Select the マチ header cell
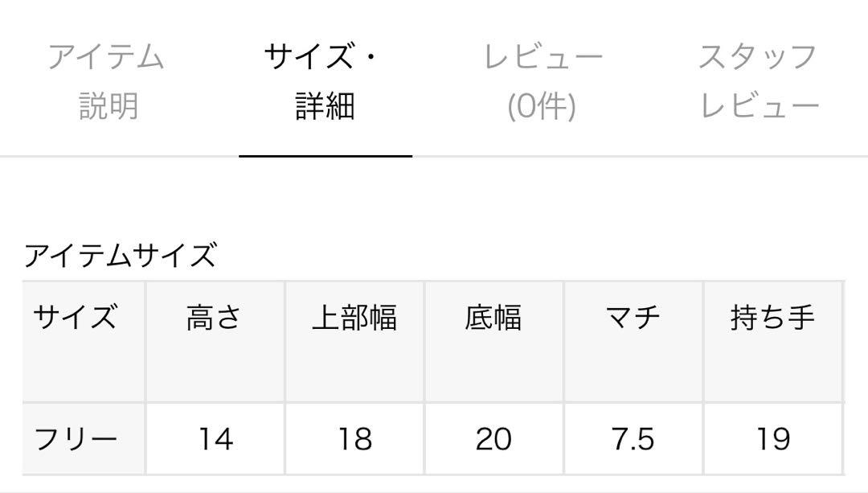Image resolution: width=868 pixels, height=493 pixels. click(633, 318)
